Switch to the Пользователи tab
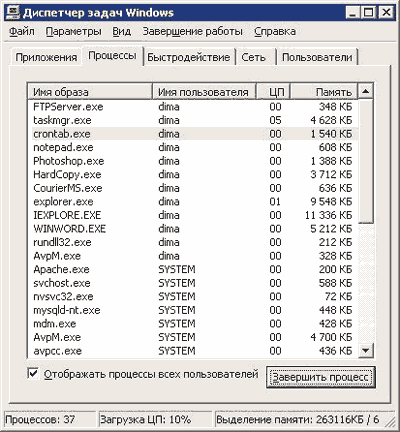 coord(317,57)
